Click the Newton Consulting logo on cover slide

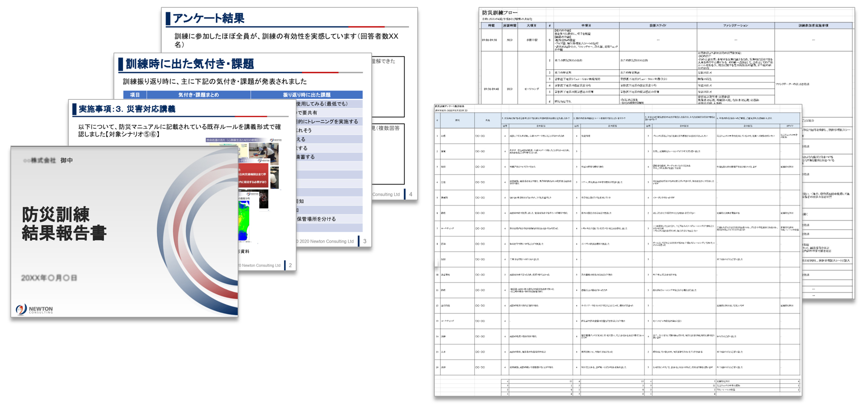coord(34,309)
